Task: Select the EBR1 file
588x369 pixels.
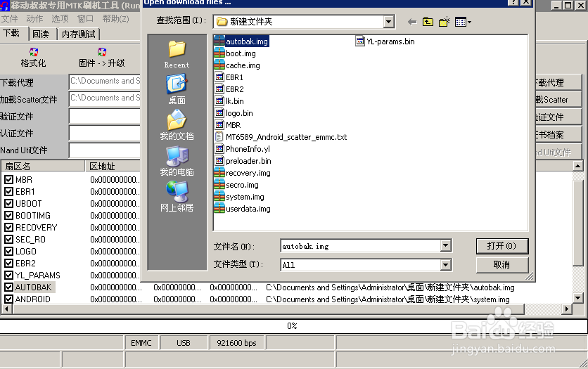Action: [229, 77]
